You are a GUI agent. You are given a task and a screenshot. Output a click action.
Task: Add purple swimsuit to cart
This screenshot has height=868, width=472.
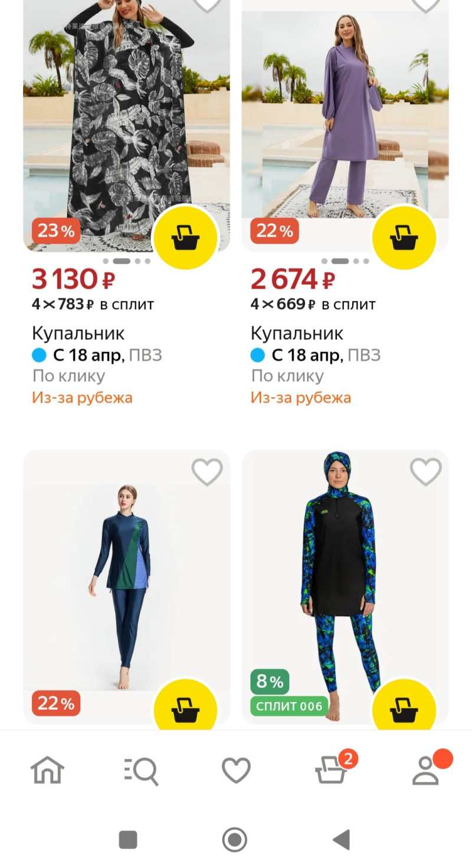404,237
